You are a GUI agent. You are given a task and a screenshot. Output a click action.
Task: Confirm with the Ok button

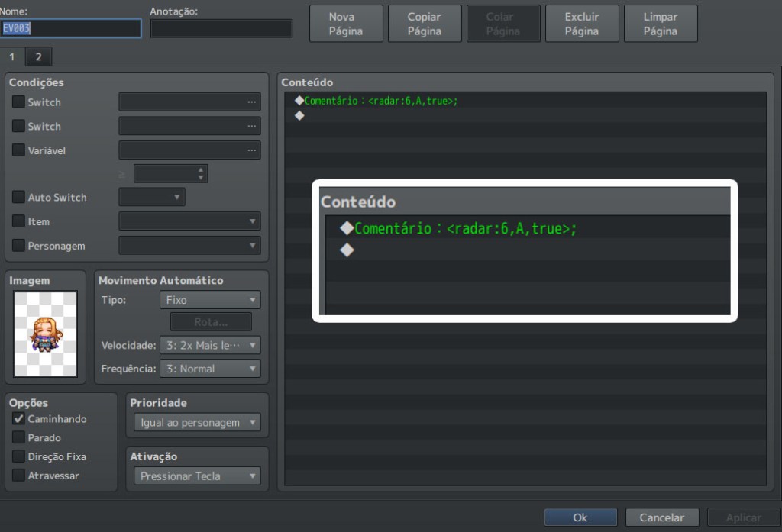tap(580, 517)
